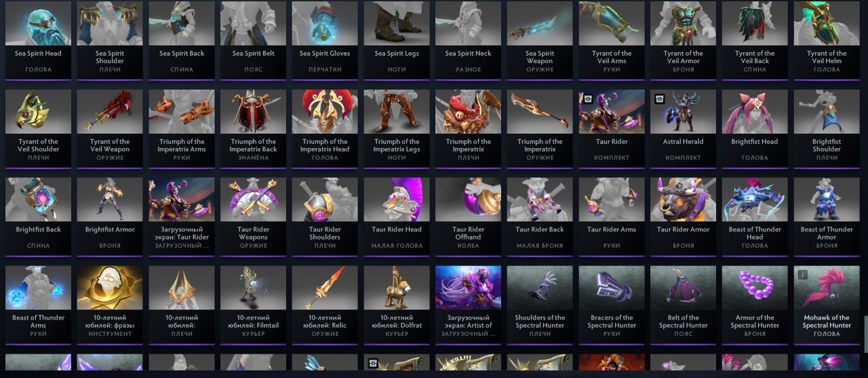868x378 pixels.
Task: Select the Sea Spirit Head item
Action: tap(38, 41)
